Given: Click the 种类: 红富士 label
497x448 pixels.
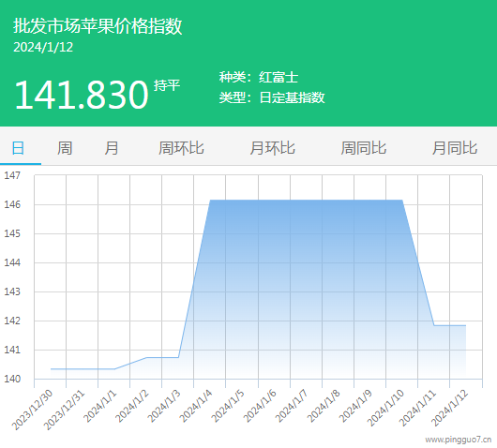Looking at the screenshot, I should [259, 77].
